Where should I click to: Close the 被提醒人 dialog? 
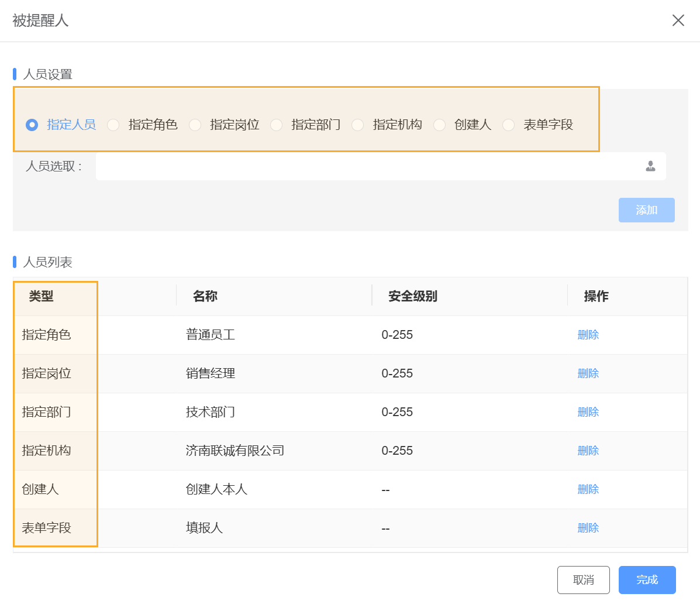click(678, 20)
